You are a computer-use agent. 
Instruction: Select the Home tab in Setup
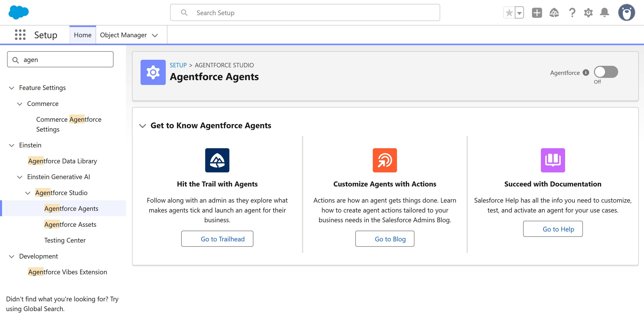coord(82,35)
